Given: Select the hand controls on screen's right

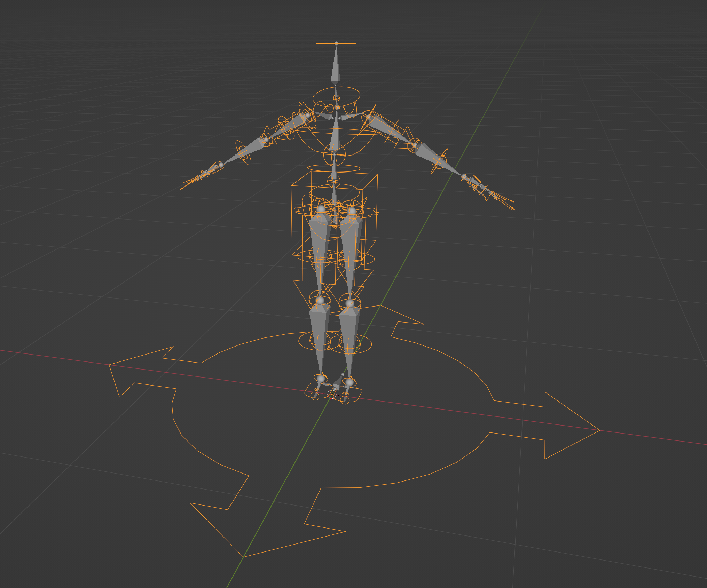Looking at the screenshot, I should (x=491, y=193).
